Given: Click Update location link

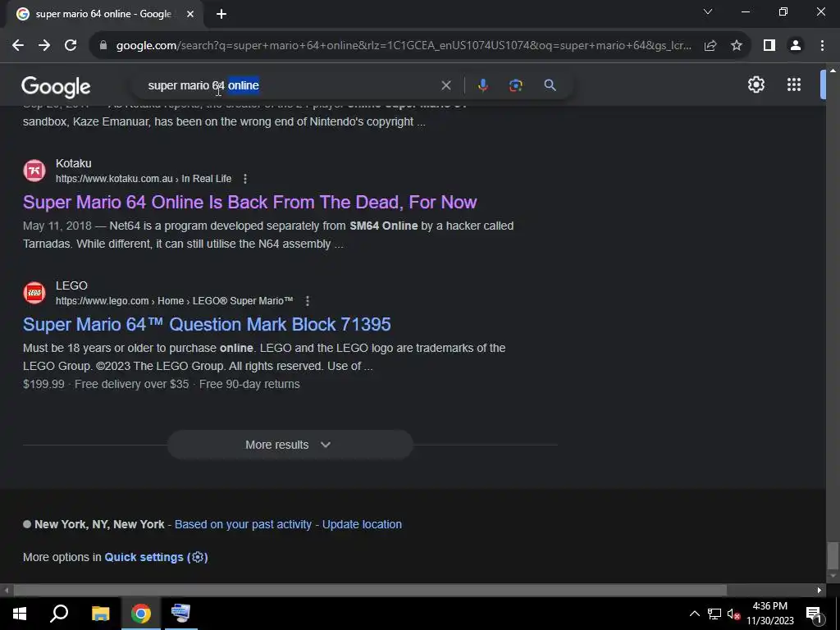Looking at the screenshot, I should (x=362, y=524).
